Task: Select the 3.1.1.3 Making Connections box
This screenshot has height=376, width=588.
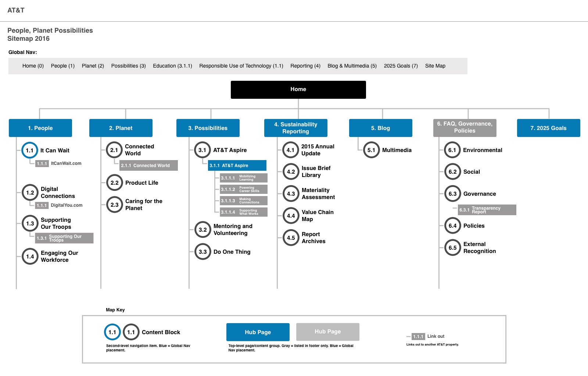Action: point(244,201)
